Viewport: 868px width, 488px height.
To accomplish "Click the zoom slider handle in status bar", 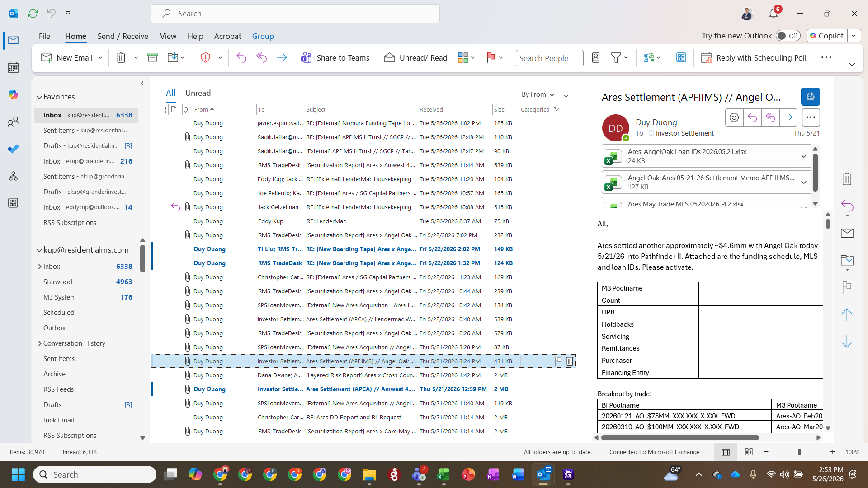I will pyautogui.click(x=800, y=452).
